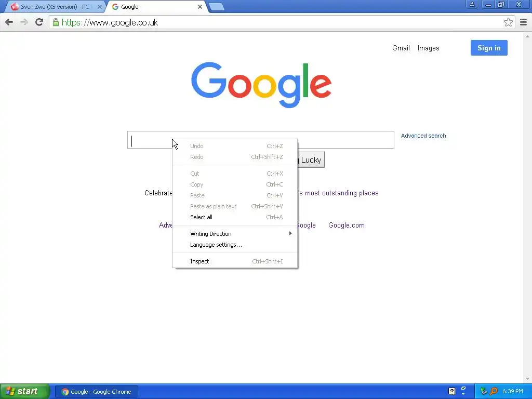Click the green shield tray icon
This screenshot has width=532, height=399.
(x=484, y=391)
